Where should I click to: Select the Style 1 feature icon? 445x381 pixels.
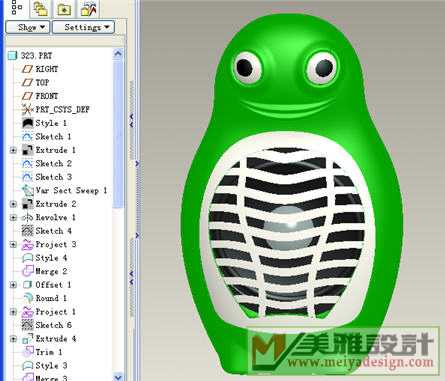click(27, 123)
